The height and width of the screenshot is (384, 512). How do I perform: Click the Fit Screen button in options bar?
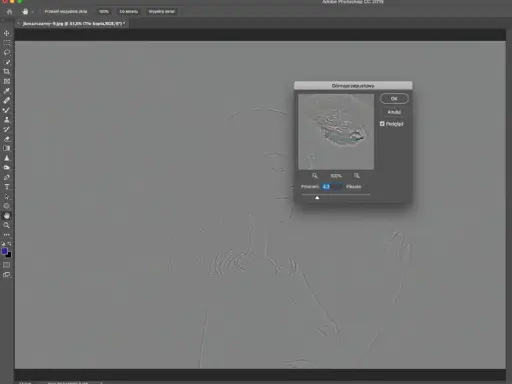[x=129, y=12]
